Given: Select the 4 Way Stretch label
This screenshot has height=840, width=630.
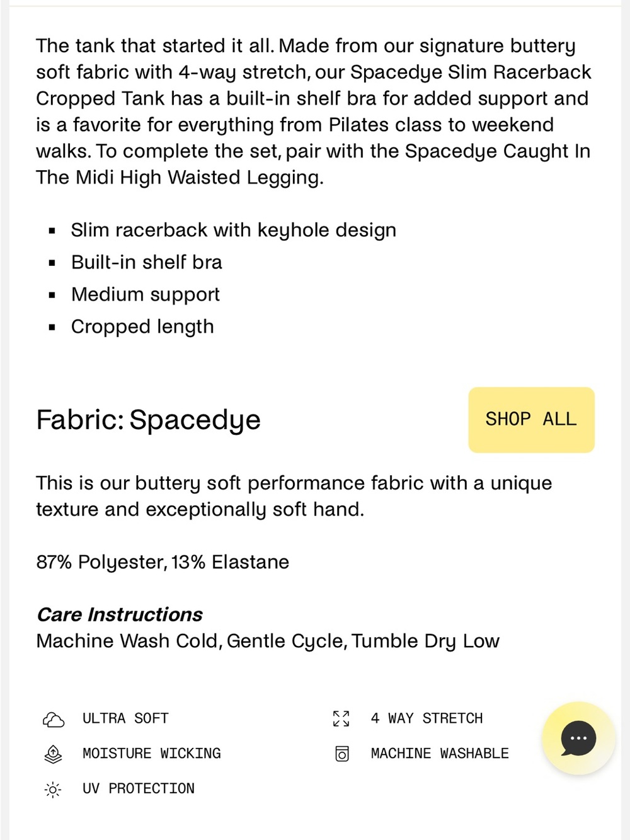Looking at the screenshot, I should point(427,718).
